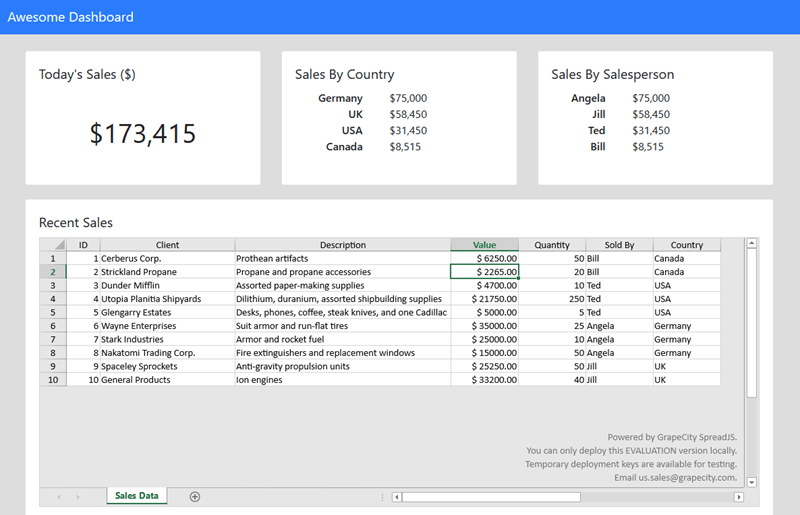Select the Glengarry Estates cell
This screenshot has width=800, height=515.
point(167,312)
